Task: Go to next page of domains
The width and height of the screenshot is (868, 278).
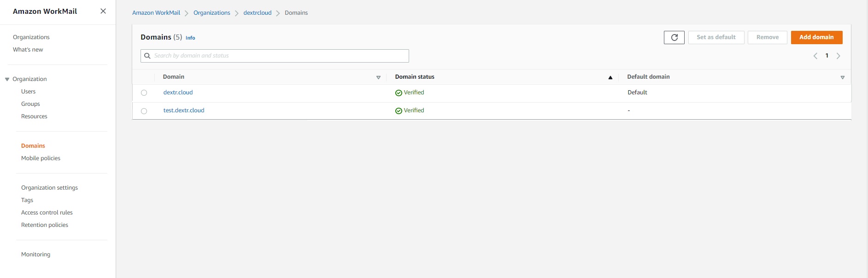Action: (839, 56)
